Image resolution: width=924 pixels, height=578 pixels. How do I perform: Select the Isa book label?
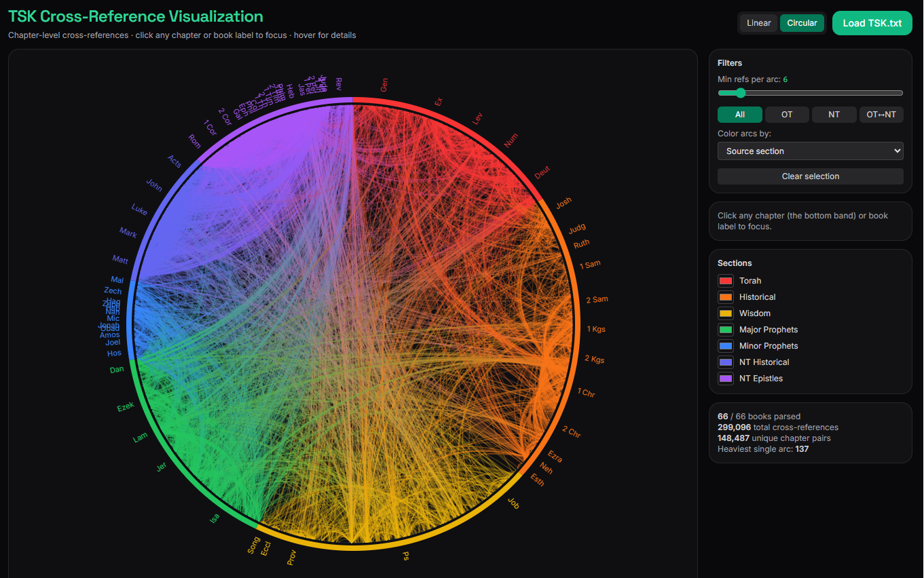(x=215, y=518)
